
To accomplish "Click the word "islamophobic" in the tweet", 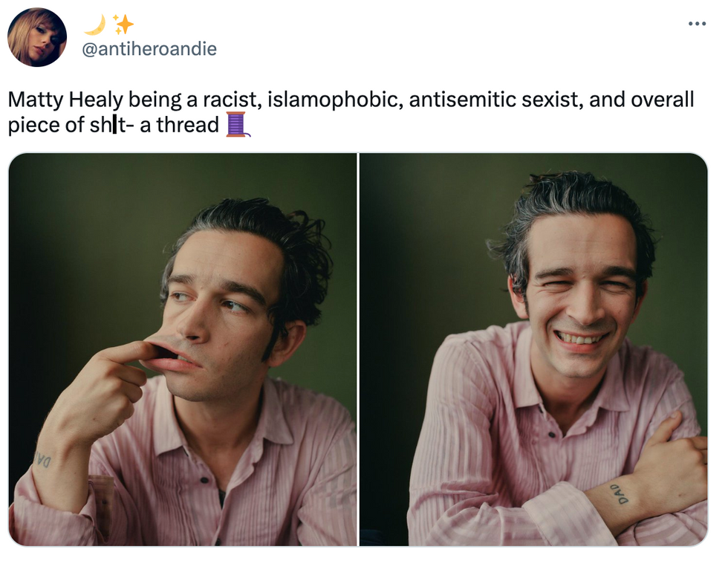I will [x=335, y=100].
